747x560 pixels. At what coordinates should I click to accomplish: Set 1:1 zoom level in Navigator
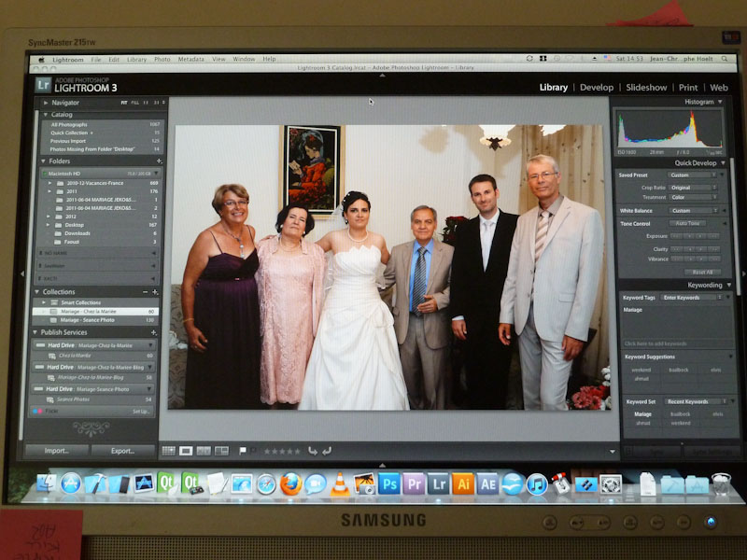146,103
